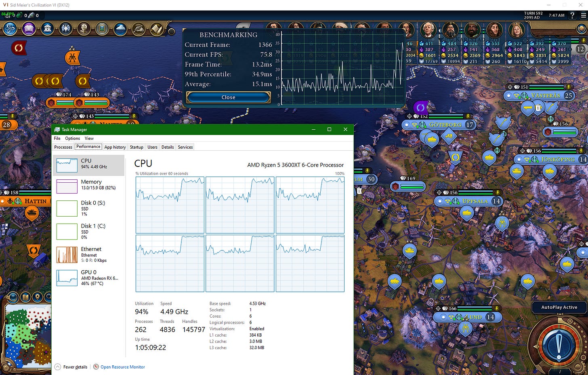Click the Current FPS 75.8 value

pyautogui.click(x=266, y=55)
